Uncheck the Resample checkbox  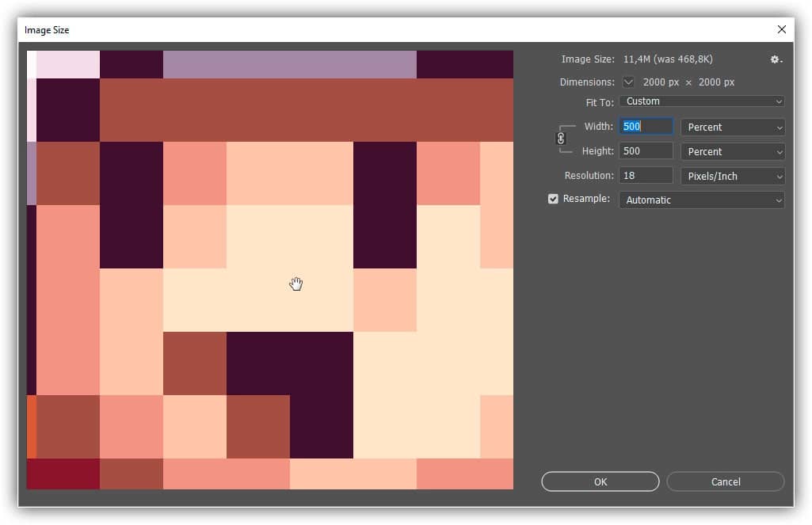tap(553, 199)
